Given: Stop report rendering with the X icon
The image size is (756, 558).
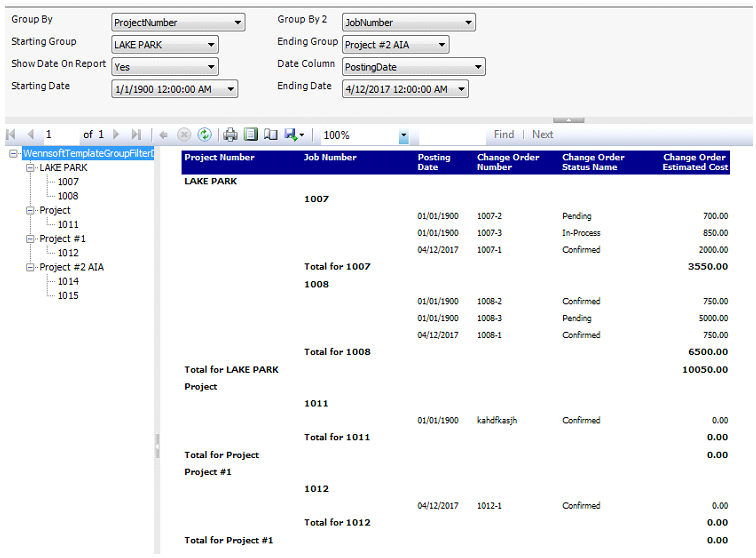Looking at the screenshot, I should [184, 134].
